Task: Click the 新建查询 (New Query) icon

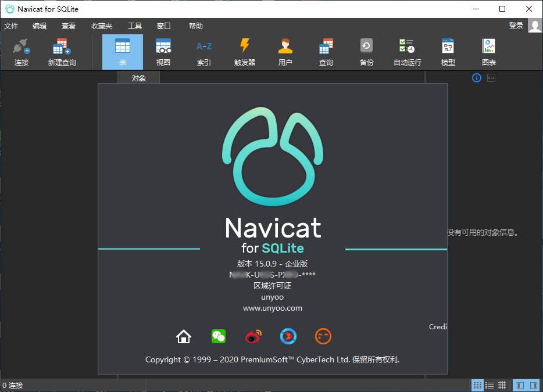Action: coord(62,52)
